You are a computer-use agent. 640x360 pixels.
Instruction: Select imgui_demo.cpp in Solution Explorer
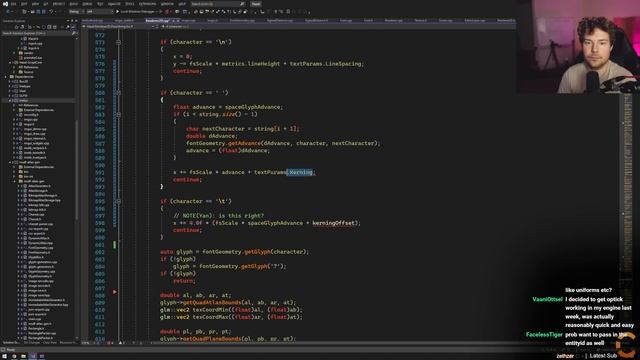pos(37,129)
